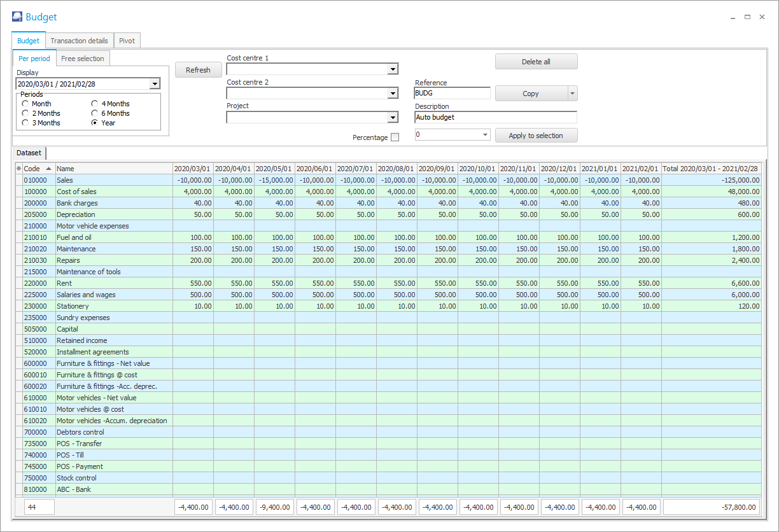Open the Project dropdown list

click(x=393, y=117)
